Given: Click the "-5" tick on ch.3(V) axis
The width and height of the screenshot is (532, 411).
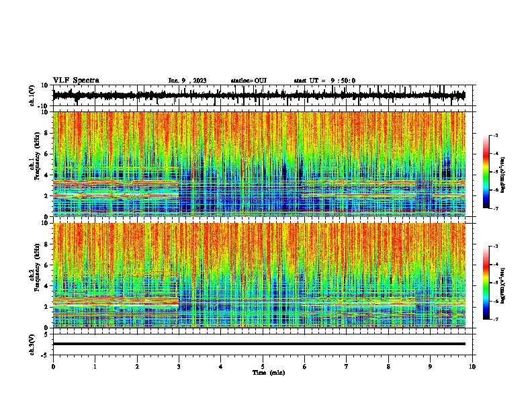Looking at the screenshot, I should click(x=46, y=355).
